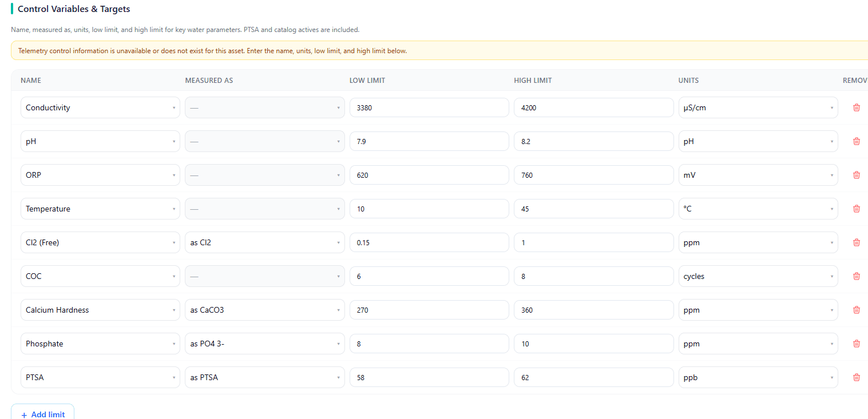Click the LOW LIMIT column header
Image resolution: width=868 pixels, height=419 pixels.
click(367, 81)
